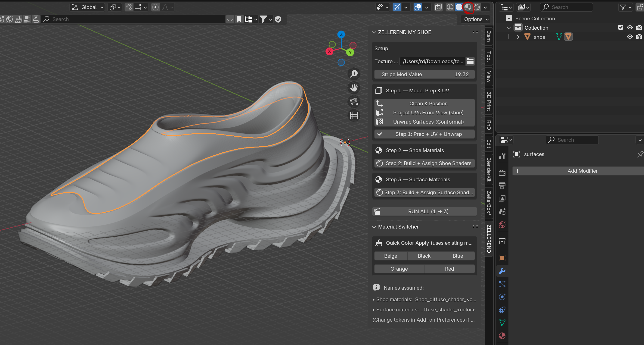Hide shoe object with eye icon

(629, 37)
